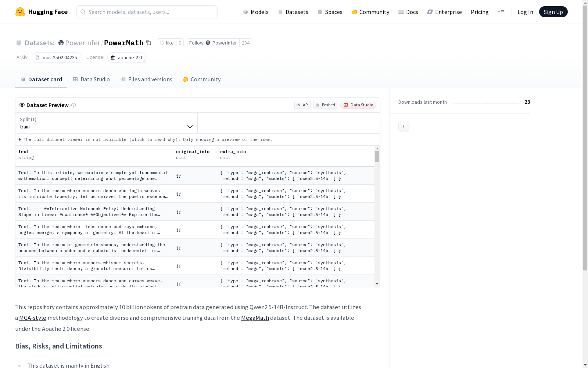The image size is (588, 368).
Task: Follow the PowerInfer organization
Action: pyautogui.click(x=213, y=43)
